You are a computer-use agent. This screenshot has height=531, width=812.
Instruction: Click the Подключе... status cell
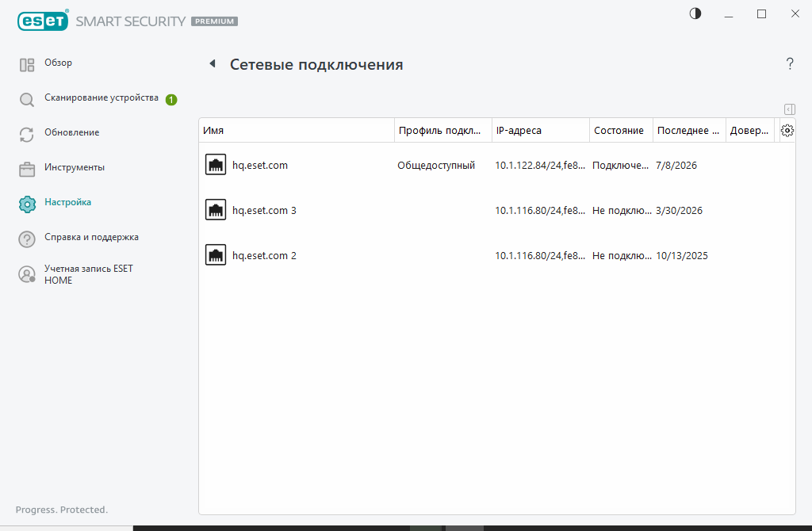pos(620,165)
